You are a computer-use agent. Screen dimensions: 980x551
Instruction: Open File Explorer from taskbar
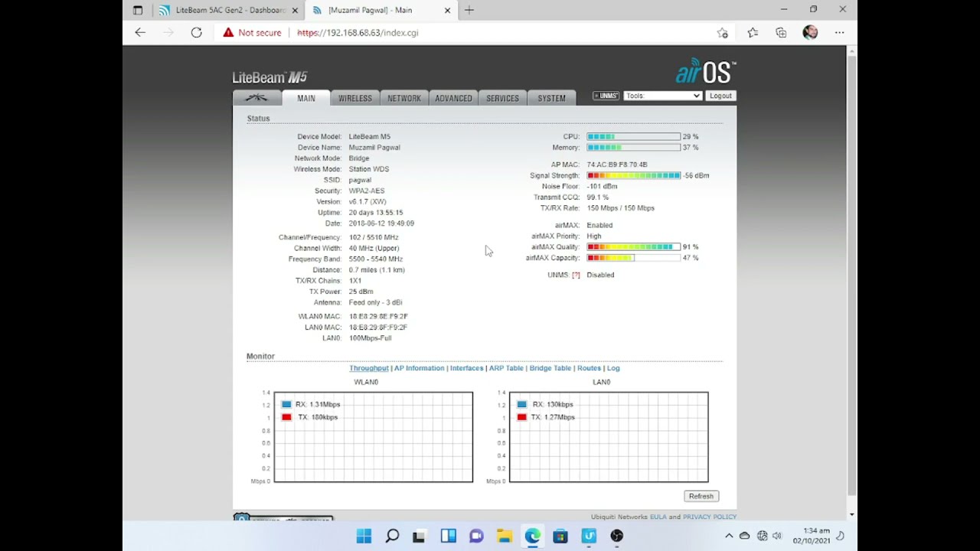504,536
